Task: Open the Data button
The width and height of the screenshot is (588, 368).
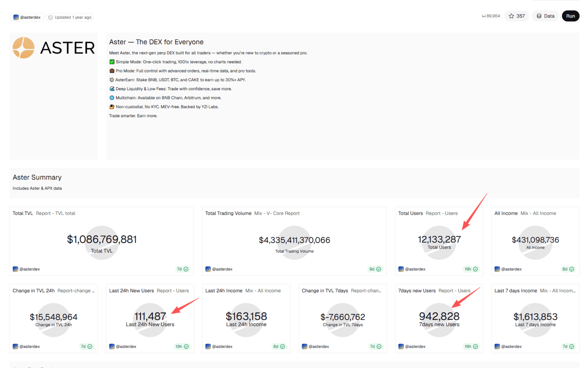Action: tap(545, 16)
